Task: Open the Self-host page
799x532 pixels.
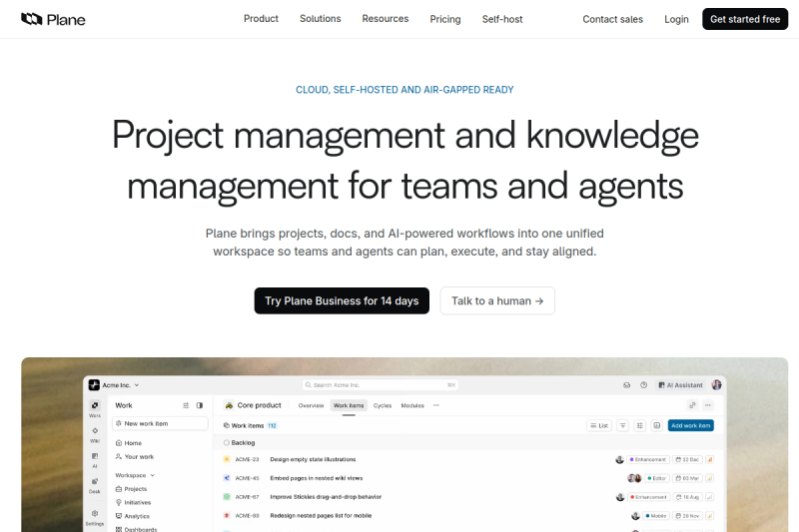Action: click(x=502, y=19)
